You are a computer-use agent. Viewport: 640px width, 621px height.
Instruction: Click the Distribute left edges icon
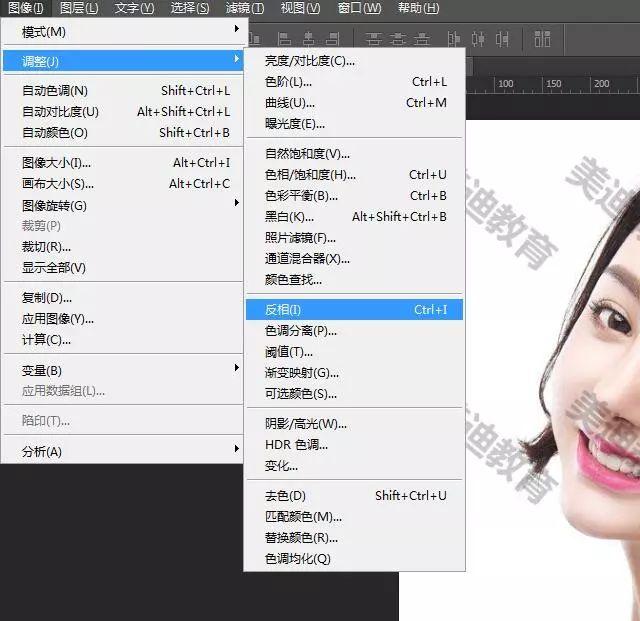coord(453,39)
